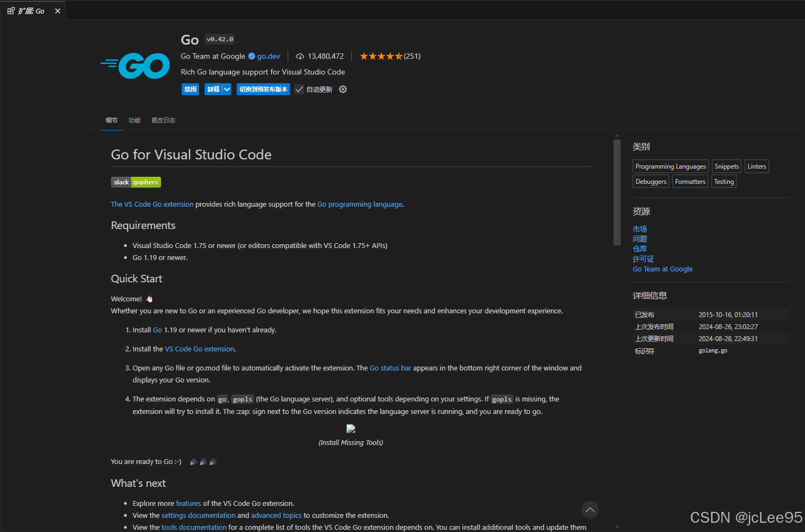Click the Linters category tag
The image size is (805, 532).
tap(757, 166)
